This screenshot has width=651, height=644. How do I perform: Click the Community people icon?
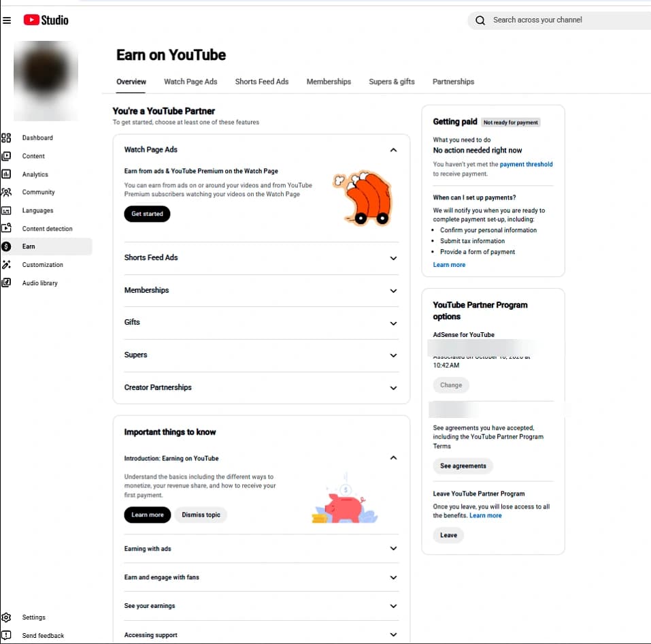coord(6,192)
